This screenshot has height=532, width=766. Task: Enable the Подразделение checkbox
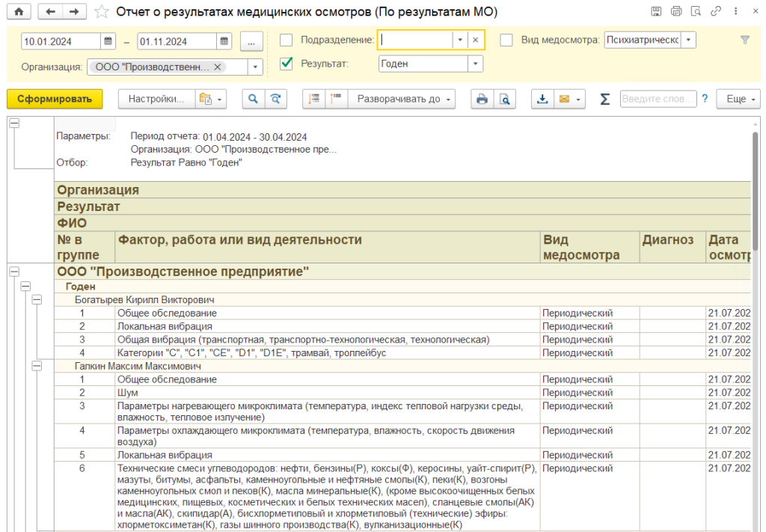pos(286,40)
